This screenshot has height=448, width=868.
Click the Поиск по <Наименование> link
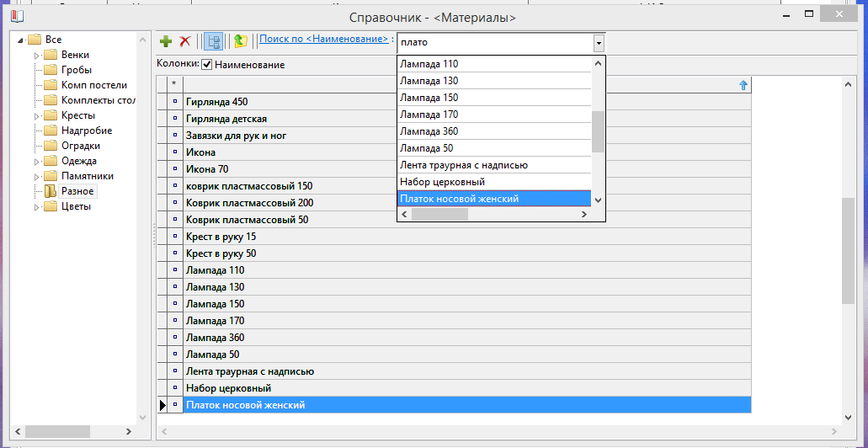coord(324,39)
